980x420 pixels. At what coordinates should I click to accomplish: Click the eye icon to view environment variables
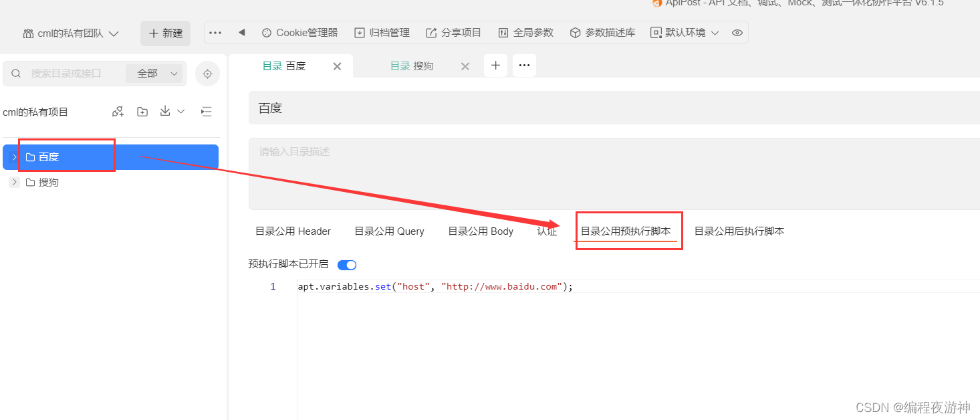737,32
